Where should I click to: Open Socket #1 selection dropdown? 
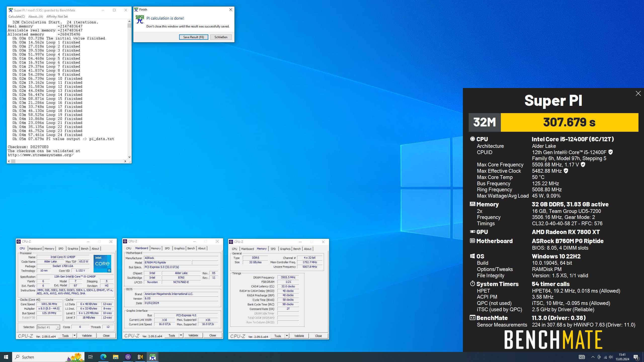pyautogui.click(x=48, y=327)
